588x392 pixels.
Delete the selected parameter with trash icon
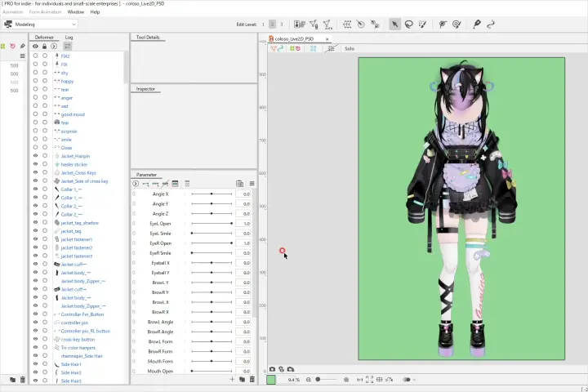[252, 379]
